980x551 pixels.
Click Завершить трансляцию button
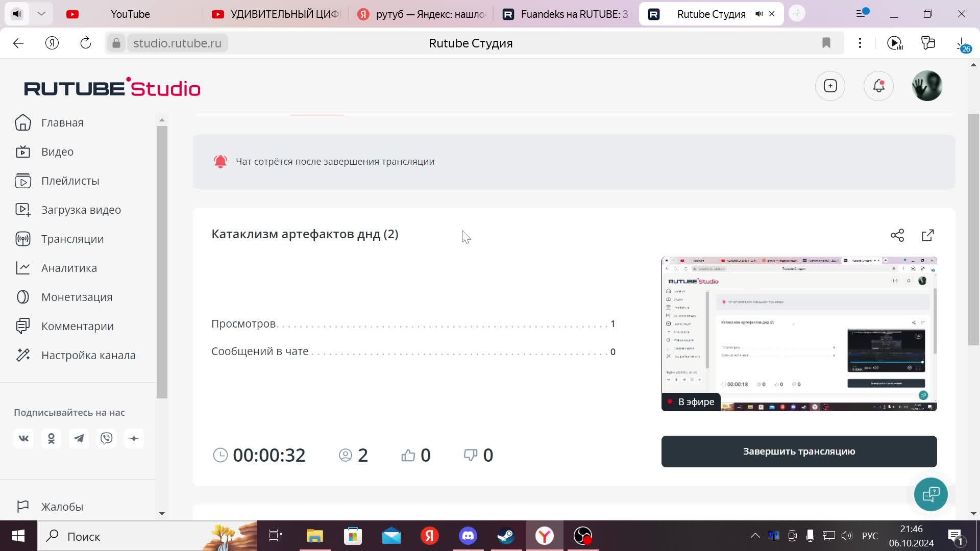pos(800,451)
